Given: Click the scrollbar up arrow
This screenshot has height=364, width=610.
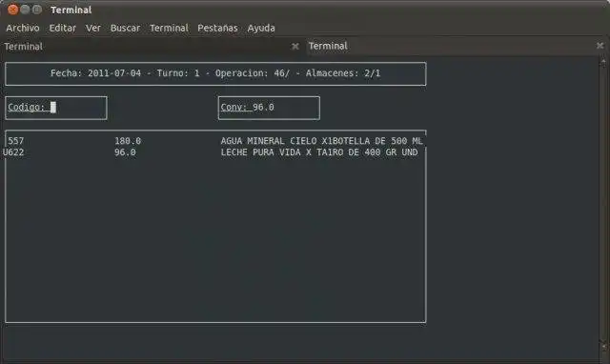Looking at the screenshot, I should coord(603,61).
